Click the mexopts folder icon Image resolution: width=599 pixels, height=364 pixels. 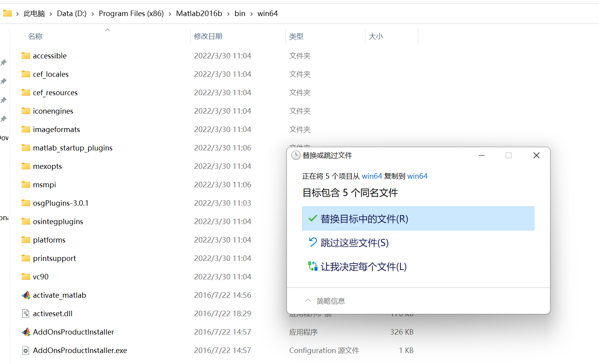(x=26, y=166)
